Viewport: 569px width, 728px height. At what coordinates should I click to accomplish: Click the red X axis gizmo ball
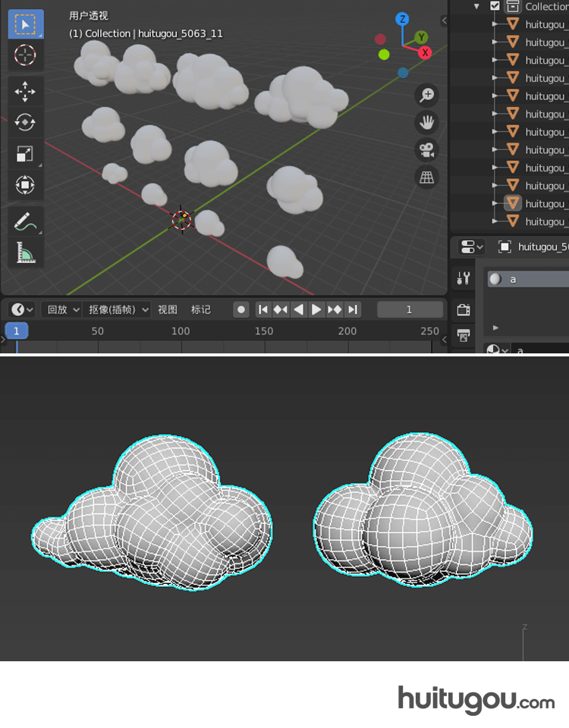pyautogui.click(x=425, y=52)
